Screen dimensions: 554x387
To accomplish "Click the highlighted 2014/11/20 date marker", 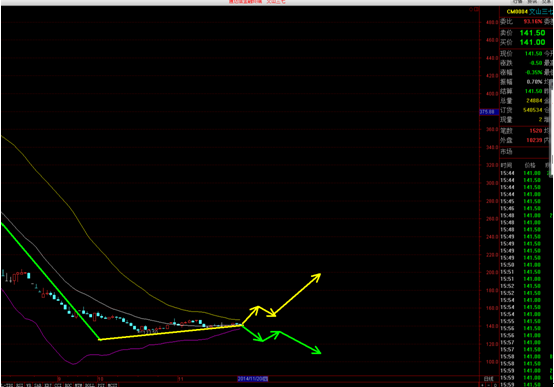I will [253, 379].
